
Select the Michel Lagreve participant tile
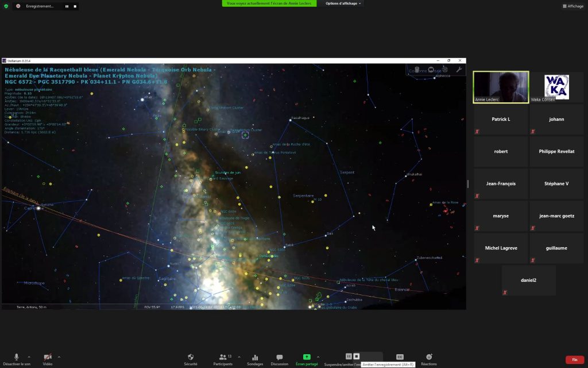coord(501,248)
